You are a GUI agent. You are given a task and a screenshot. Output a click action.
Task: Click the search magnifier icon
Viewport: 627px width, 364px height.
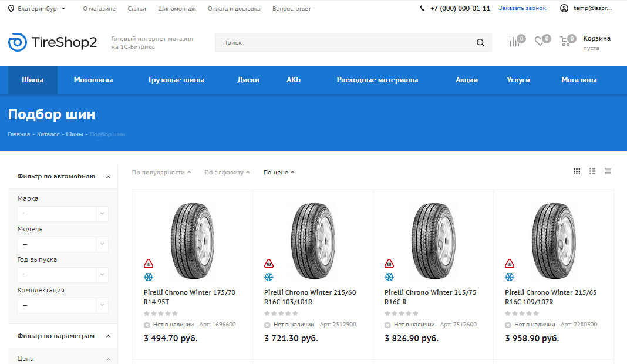pyautogui.click(x=480, y=42)
